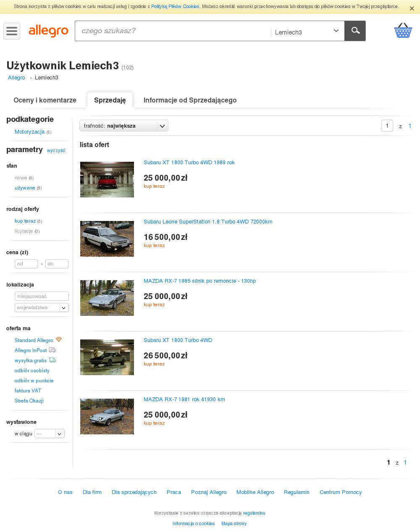Click top pagination last page link

(x=410, y=126)
